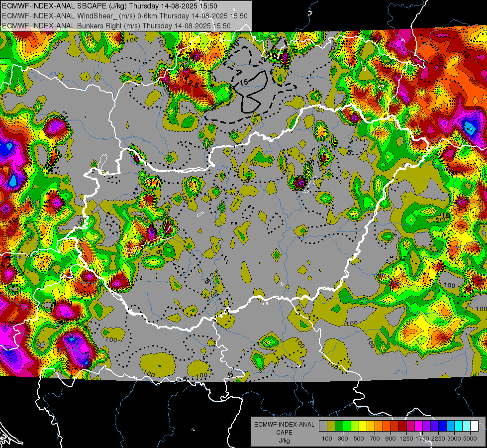Screen dimensions: 487x448
Task: Select the pure blue legend swatch
Action: click(x=442, y=426)
